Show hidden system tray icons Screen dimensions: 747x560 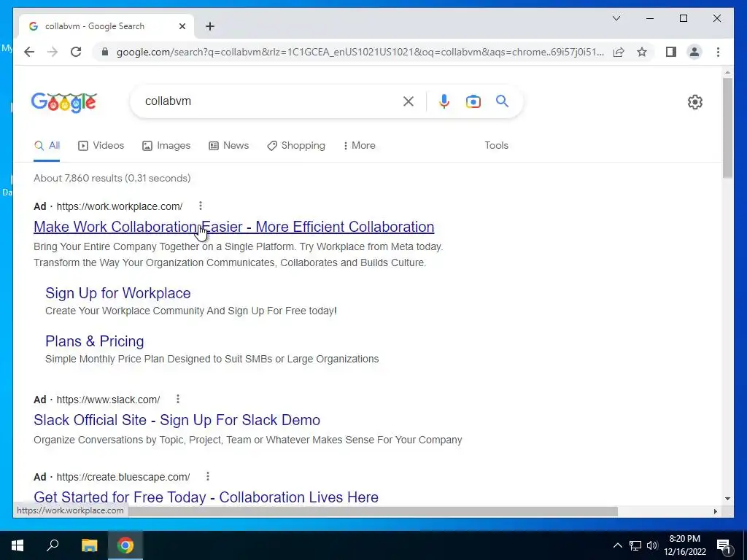tap(617, 545)
